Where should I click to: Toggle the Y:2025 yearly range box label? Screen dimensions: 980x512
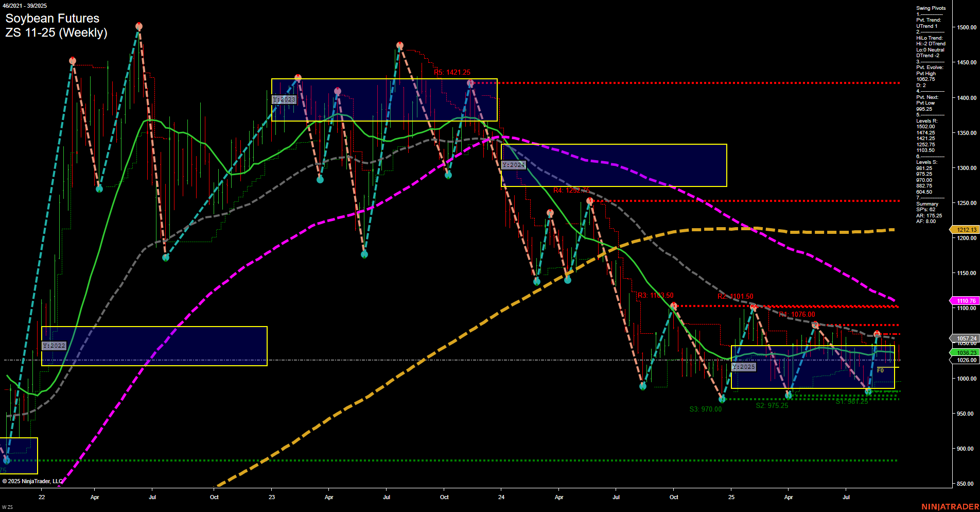[x=743, y=367]
